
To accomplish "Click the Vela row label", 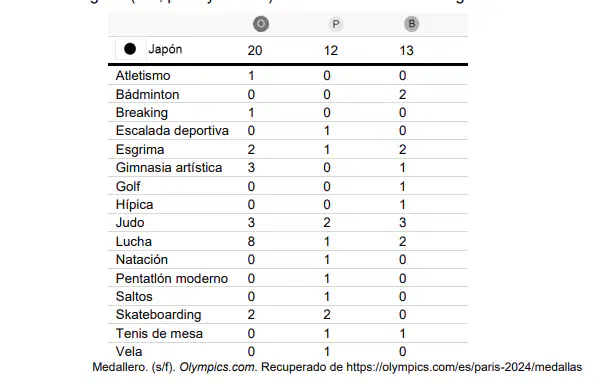I will 129,352.
